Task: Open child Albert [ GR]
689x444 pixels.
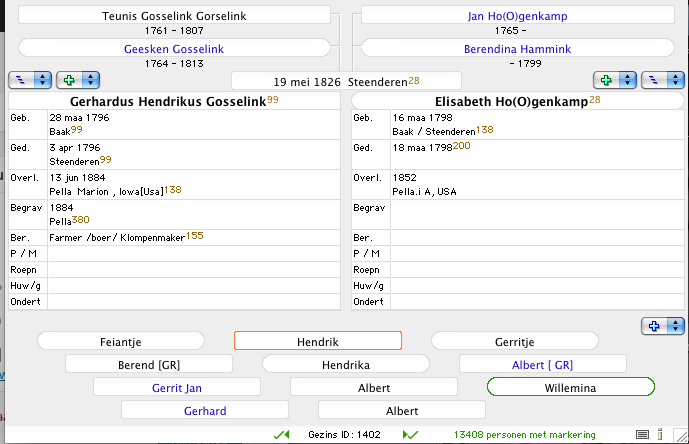Action: pyautogui.click(x=542, y=364)
